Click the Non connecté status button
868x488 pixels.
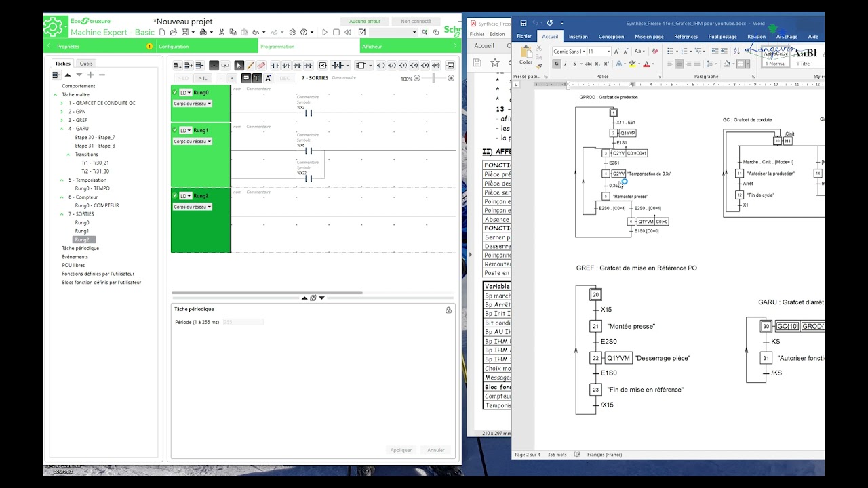[416, 21]
